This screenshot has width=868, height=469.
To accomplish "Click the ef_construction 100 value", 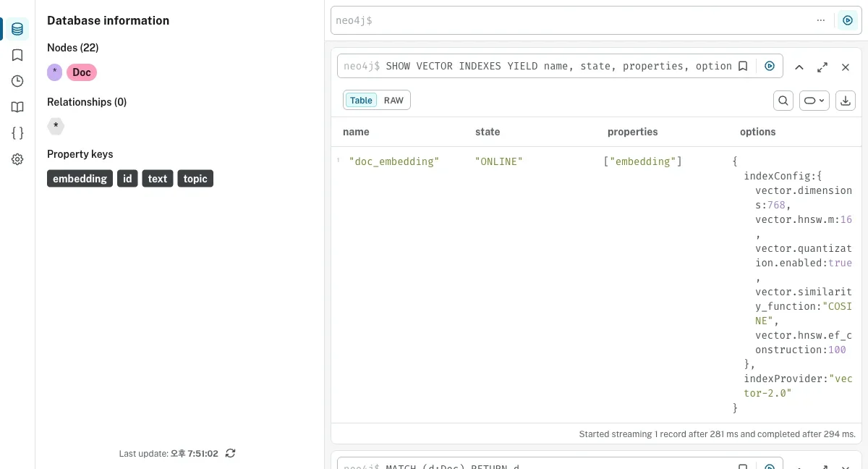I will point(837,350).
